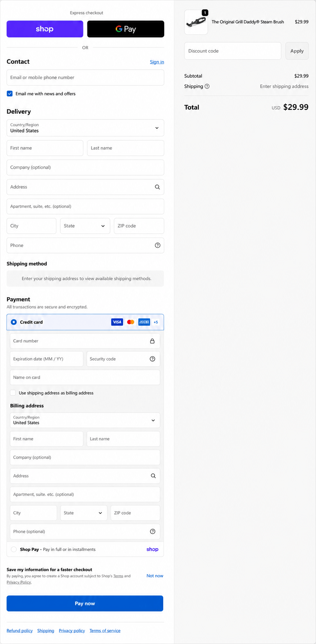Click the Shop express checkout button
316x644 pixels.
pyautogui.click(x=45, y=29)
